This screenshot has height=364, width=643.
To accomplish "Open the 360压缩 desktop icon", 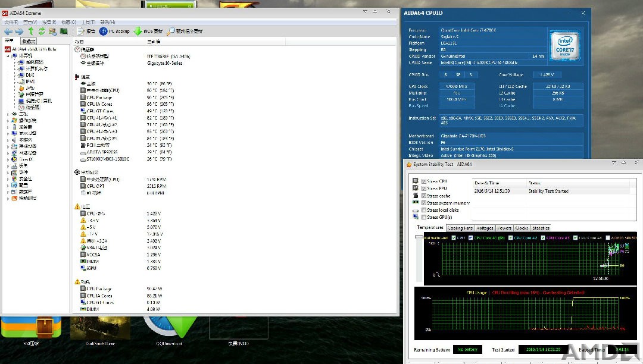I will (x=31, y=331).
